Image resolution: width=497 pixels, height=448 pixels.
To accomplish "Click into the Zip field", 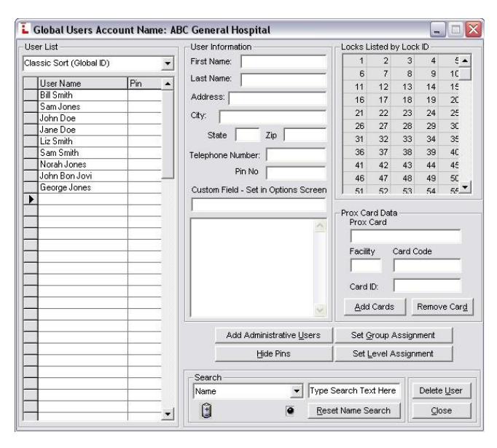I will tap(305, 135).
